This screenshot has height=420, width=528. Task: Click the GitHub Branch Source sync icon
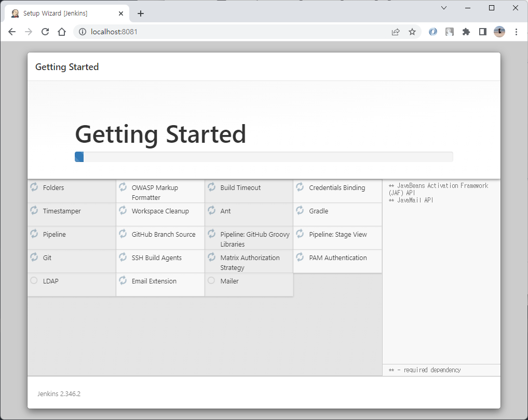(x=123, y=234)
